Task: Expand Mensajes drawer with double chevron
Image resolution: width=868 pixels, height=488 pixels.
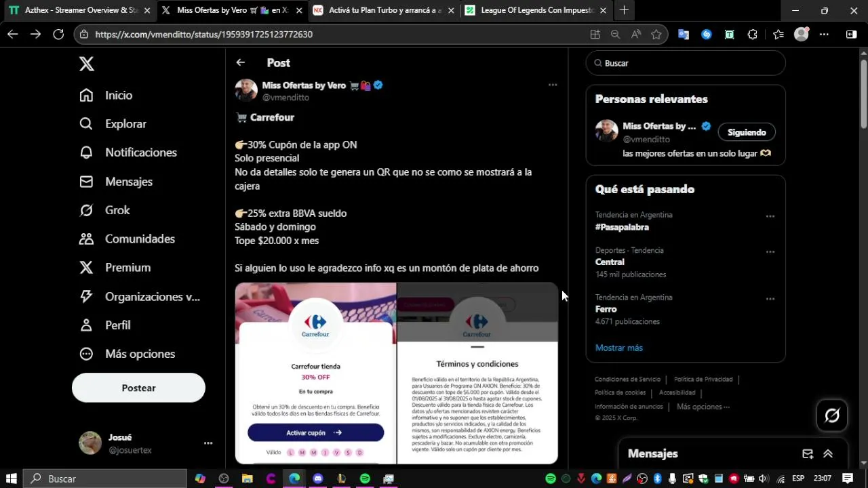Action: 828,454
